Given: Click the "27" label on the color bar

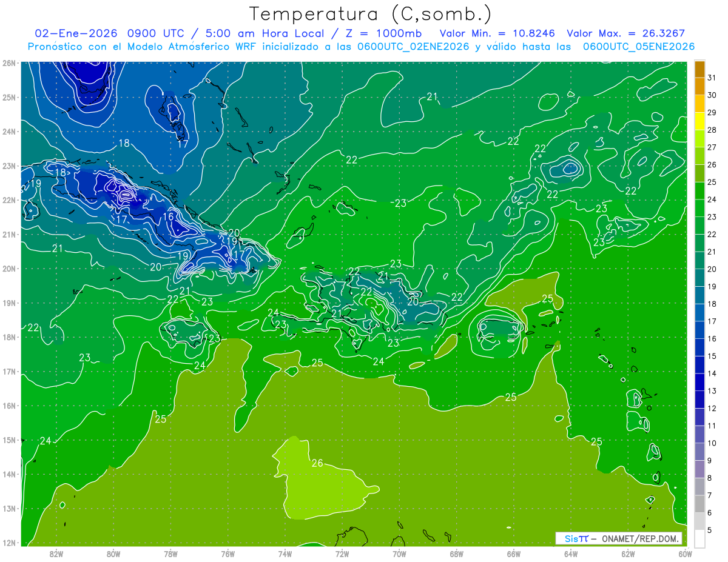Looking at the screenshot, I should click(x=712, y=147).
